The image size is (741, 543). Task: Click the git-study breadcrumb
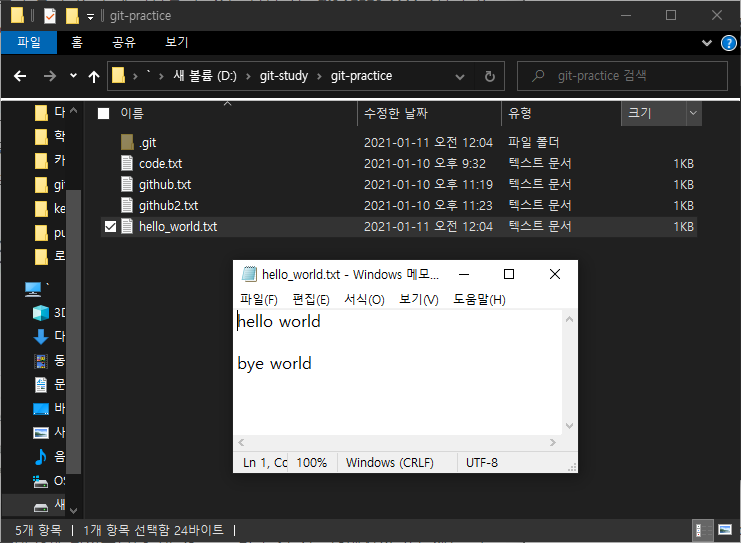pos(284,76)
